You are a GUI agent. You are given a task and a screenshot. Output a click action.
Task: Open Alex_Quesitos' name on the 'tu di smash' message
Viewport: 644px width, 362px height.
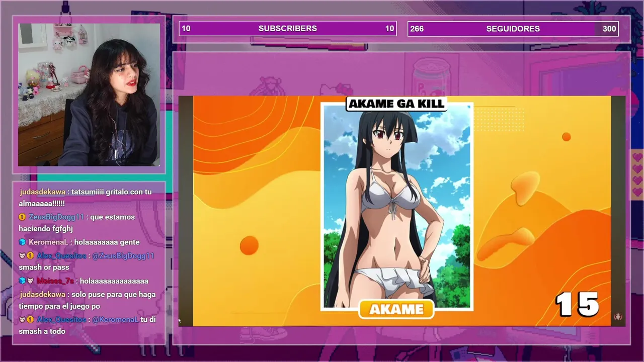pyautogui.click(x=61, y=320)
